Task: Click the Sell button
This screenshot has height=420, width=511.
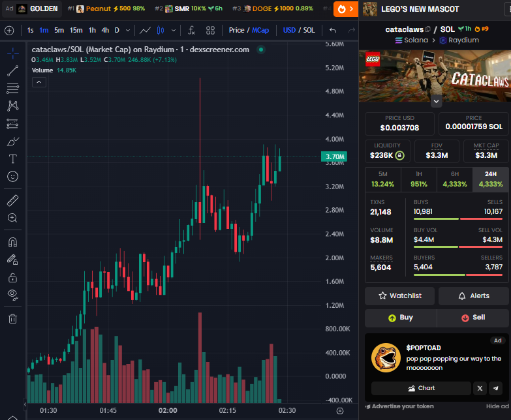Action: (473, 318)
